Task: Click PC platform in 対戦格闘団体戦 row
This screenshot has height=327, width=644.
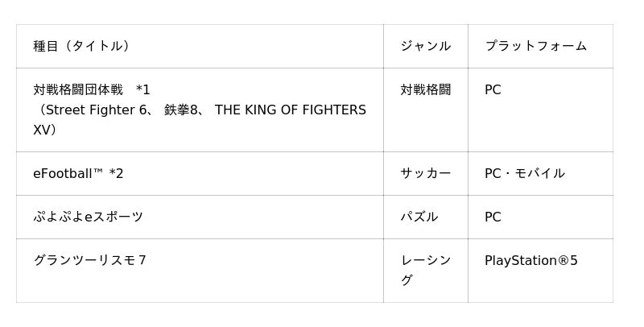Action: (x=493, y=89)
